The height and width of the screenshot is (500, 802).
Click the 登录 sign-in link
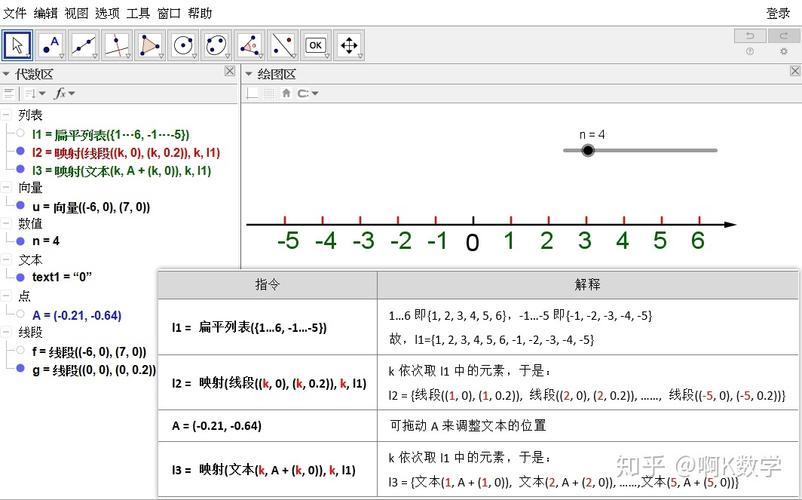[778, 13]
